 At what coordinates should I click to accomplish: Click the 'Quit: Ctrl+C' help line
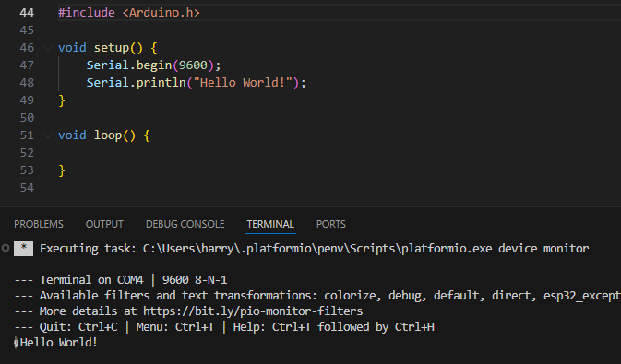tap(224, 327)
